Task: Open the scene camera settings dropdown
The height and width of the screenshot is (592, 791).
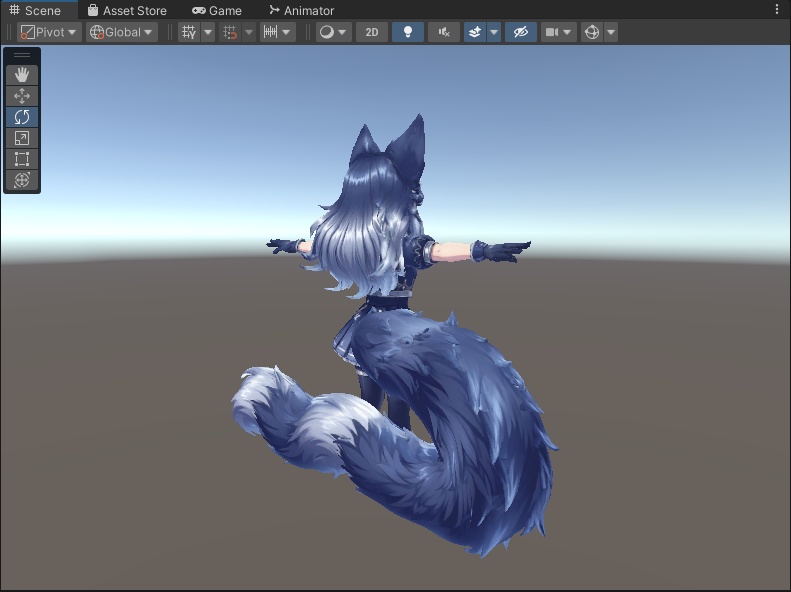Action: coord(558,32)
